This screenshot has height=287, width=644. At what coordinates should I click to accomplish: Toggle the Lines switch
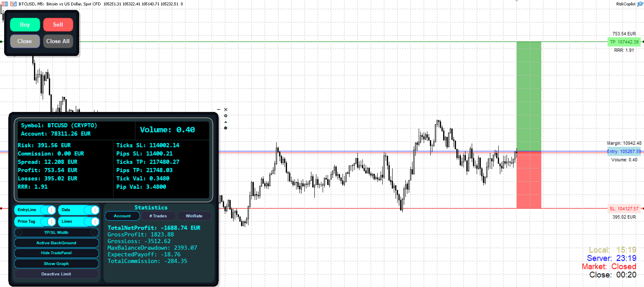92,221
